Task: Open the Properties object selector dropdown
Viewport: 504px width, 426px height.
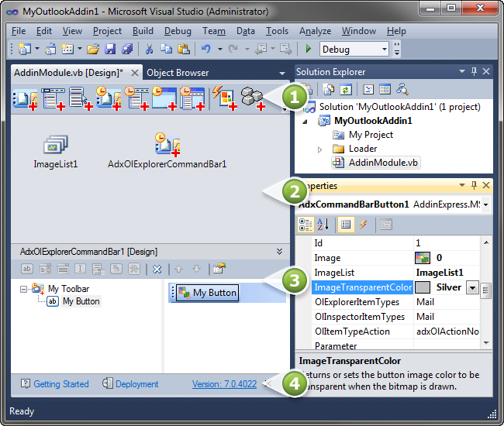Action: [x=486, y=204]
